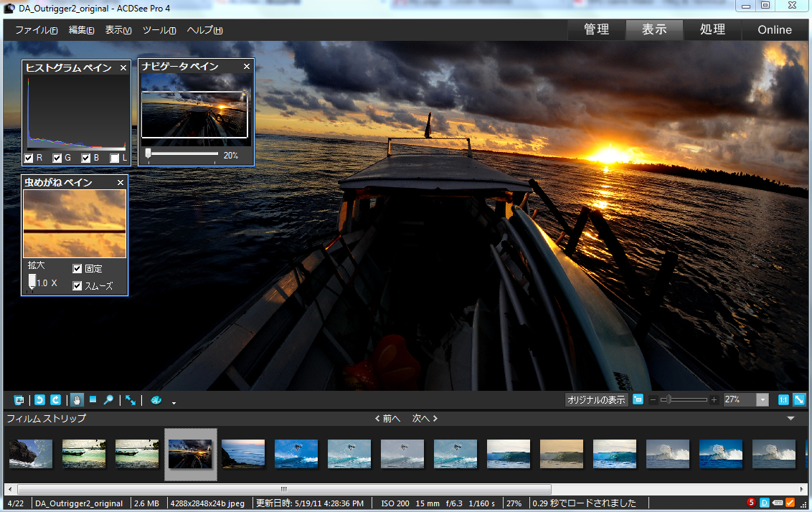Open the フィルムストリップ options arrow
Image resolution: width=812 pixels, height=512 pixels.
click(x=790, y=418)
